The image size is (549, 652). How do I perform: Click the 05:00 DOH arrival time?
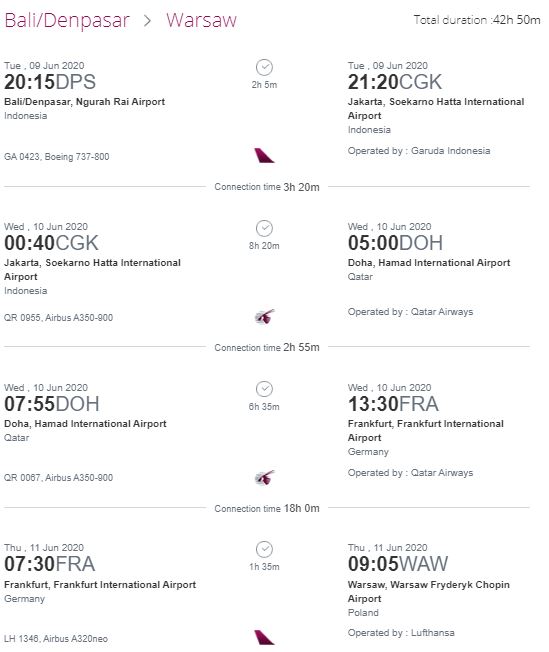pyautogui.click(x=395, y=243)
